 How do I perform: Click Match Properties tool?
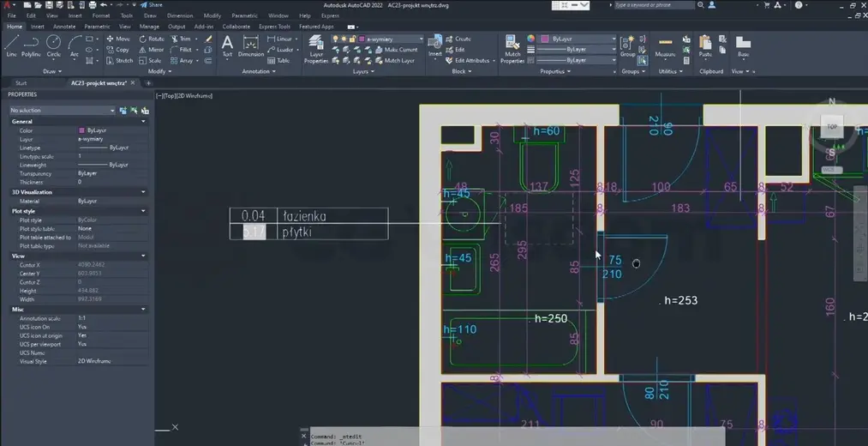tap(512, 49)
